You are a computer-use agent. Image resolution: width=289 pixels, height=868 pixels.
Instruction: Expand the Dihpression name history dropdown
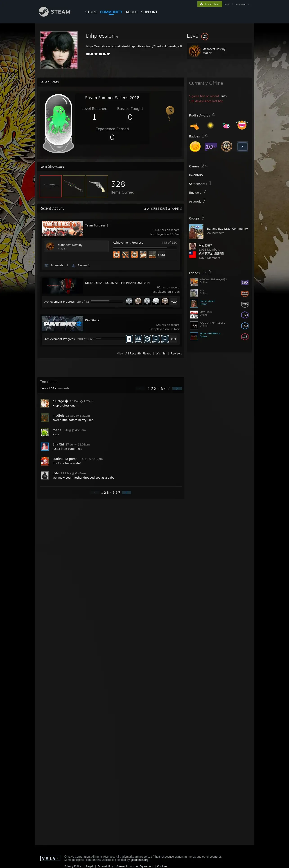click(117, 37)
